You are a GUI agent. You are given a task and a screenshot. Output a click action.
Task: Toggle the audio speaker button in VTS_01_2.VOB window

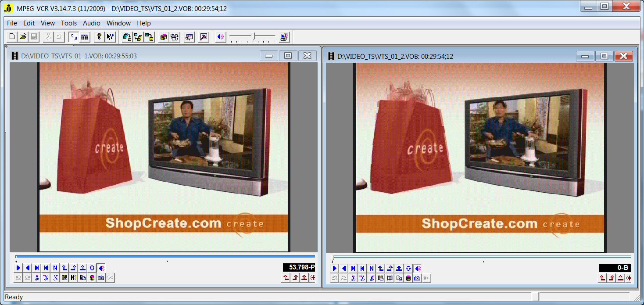click(x=417, y=268)
